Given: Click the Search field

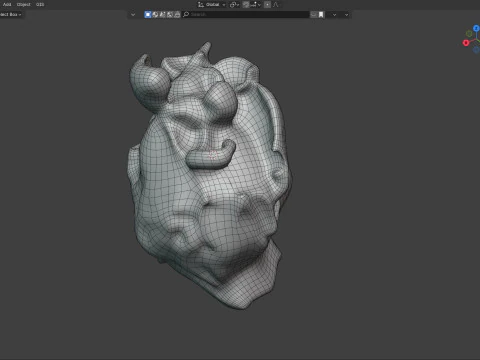Looking at the screenshot, I should 246,14.
